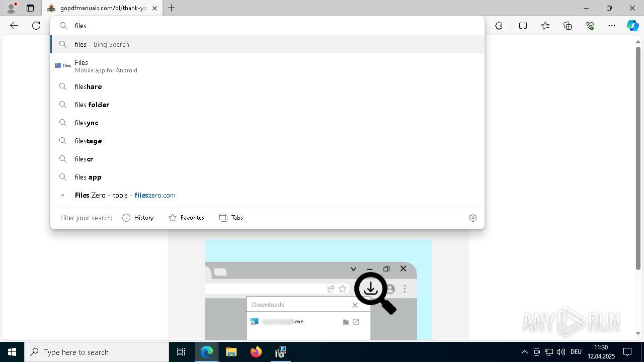Show hidden tray icons chevron
644x362 pixels.
point(525,352)
